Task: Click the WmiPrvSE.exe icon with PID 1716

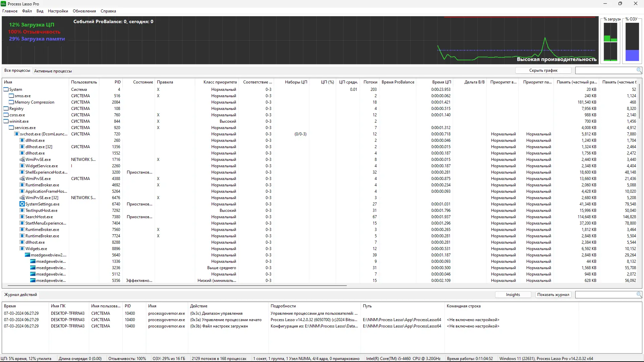Action: pos(22,160)
